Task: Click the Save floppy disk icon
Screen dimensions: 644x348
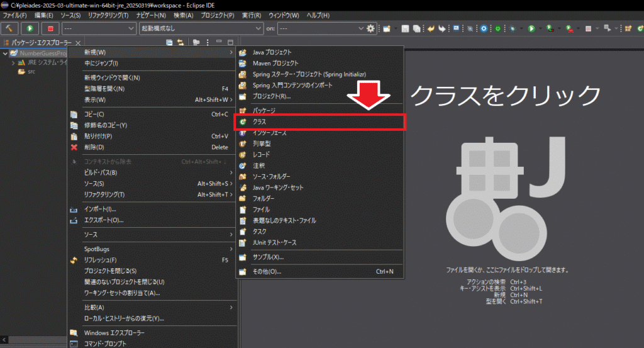Action: point(405,28)
